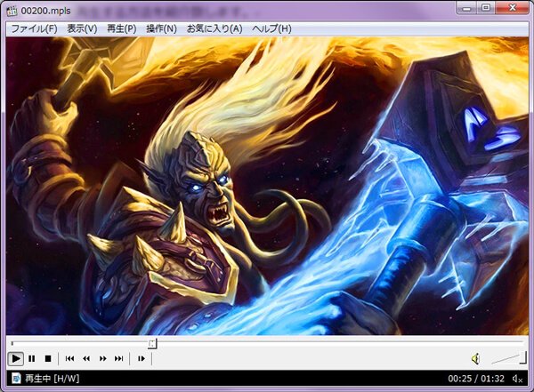This screenshot has width=534, height=392.
Task: Open the 操作(N) menu
Action: (161, 28)
